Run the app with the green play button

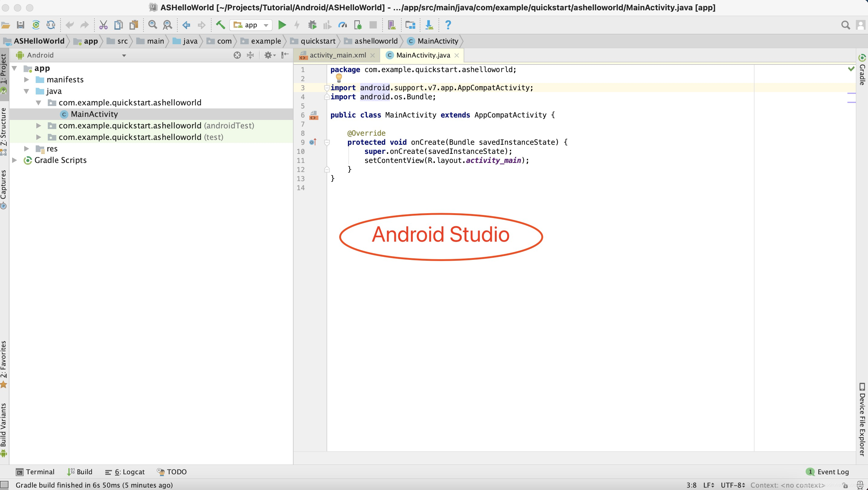point(282,25)
